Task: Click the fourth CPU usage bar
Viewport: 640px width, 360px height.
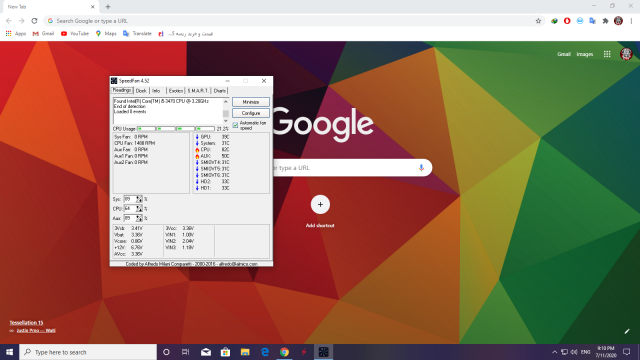Action: [x=205, y=129]
